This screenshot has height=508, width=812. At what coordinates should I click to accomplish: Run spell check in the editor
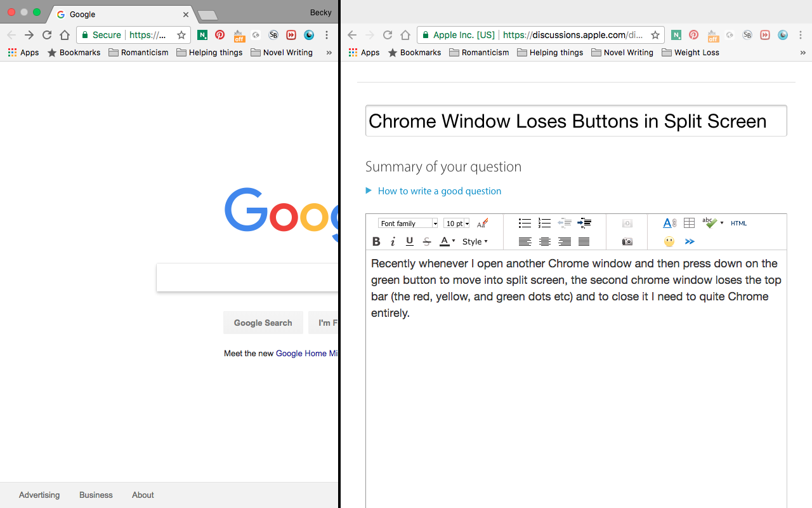(710, 223)
